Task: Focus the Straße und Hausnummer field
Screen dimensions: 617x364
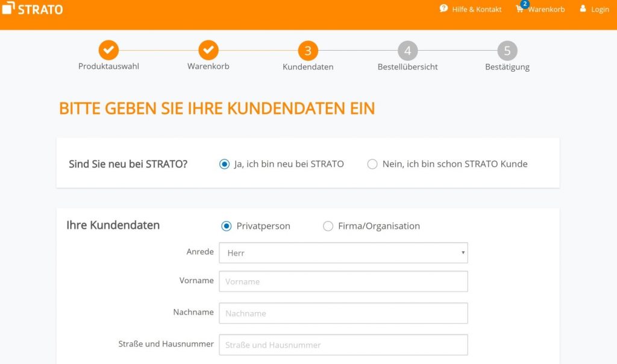Action: (x=343, y=345)
